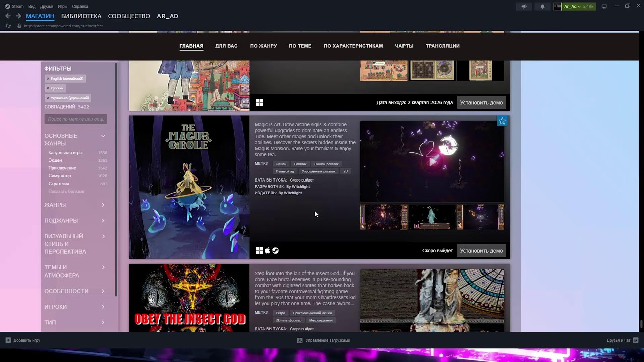Remove the Русский language filter

tap(48, 88)
